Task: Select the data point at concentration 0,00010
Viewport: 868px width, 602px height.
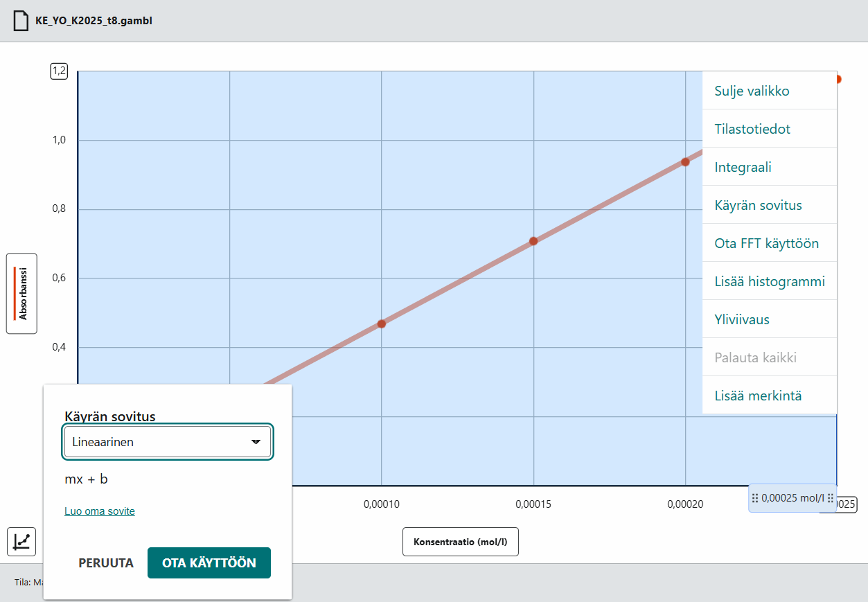Action: [381, 324]
